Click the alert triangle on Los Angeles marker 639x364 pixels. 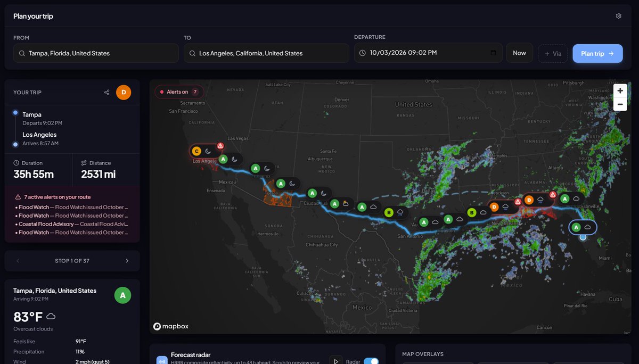point(220,146)
